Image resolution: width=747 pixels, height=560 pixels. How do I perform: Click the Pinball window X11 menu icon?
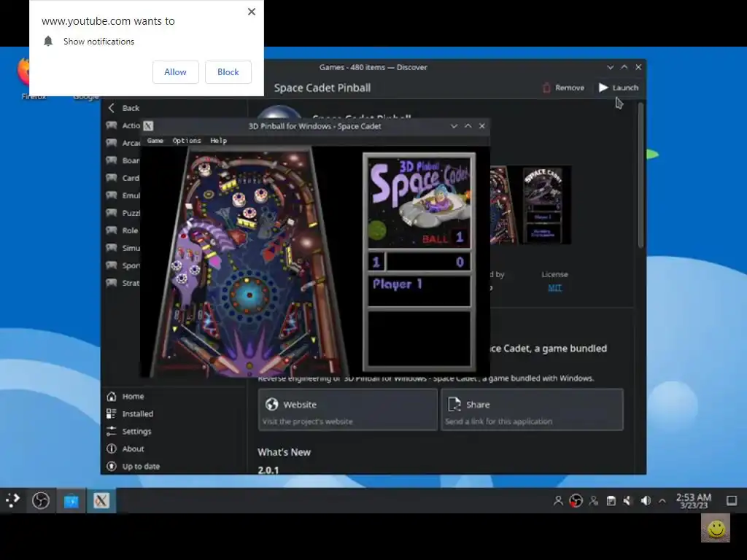click(x=148, y=125)
